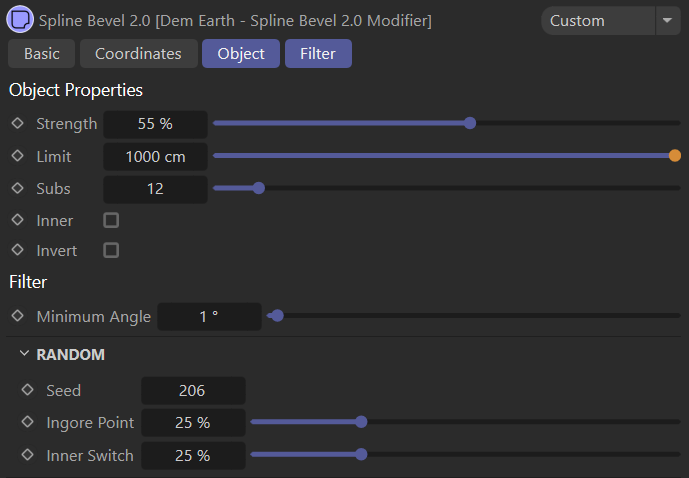Click the Inner Switch label
The image size is (689, 478).
coord(90,456)
